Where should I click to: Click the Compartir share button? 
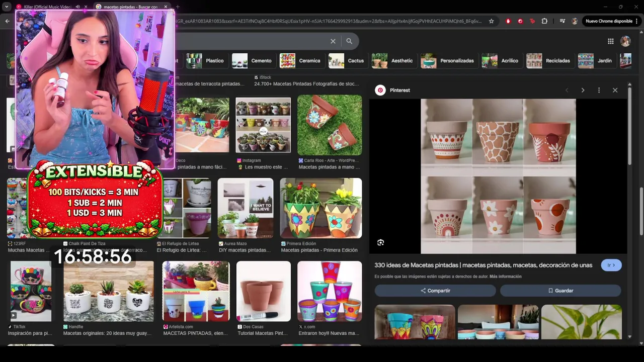point(435,291)
